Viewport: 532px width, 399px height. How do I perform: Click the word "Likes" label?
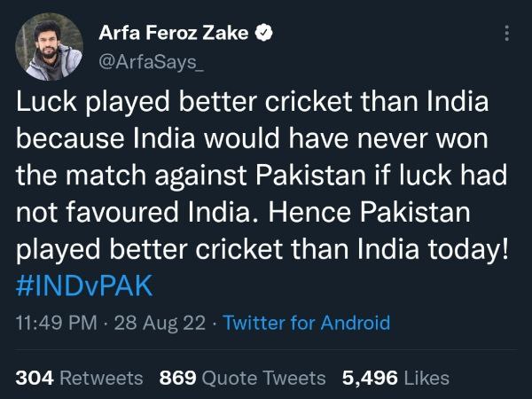click(426, 378)
